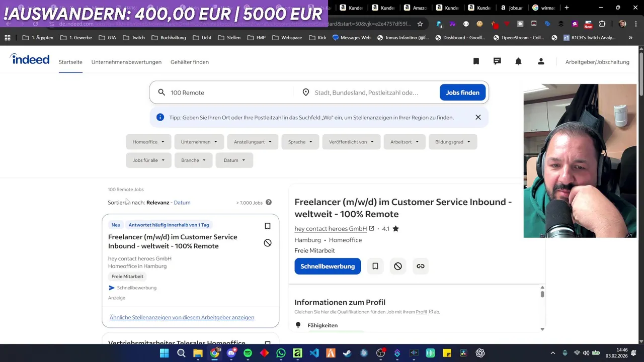Open saved jobs bookmark icon in Indeed header
644x362 pixels.
coord(476,61)
